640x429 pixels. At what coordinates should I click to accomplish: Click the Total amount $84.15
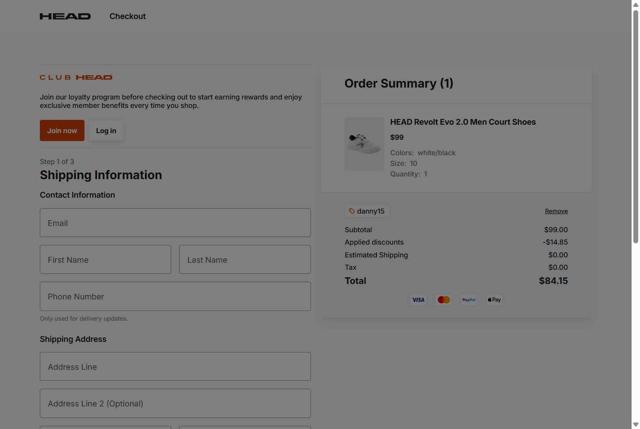coord(553,281)
